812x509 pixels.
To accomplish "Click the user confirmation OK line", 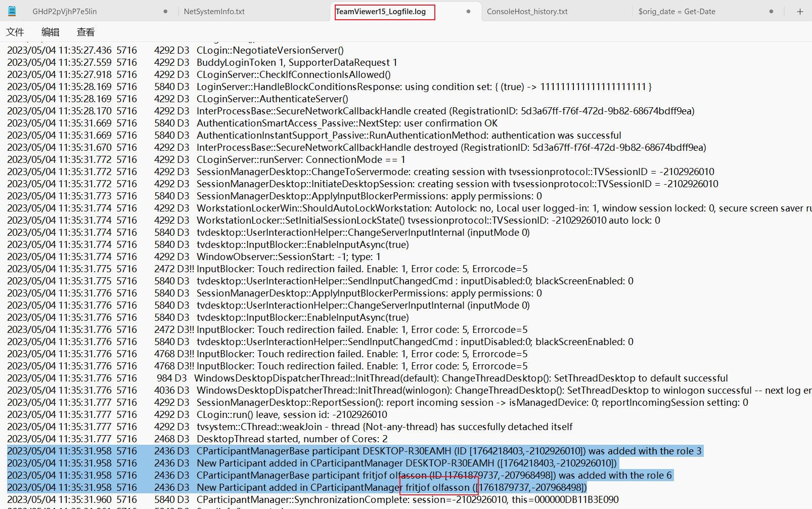I will 252,123.
